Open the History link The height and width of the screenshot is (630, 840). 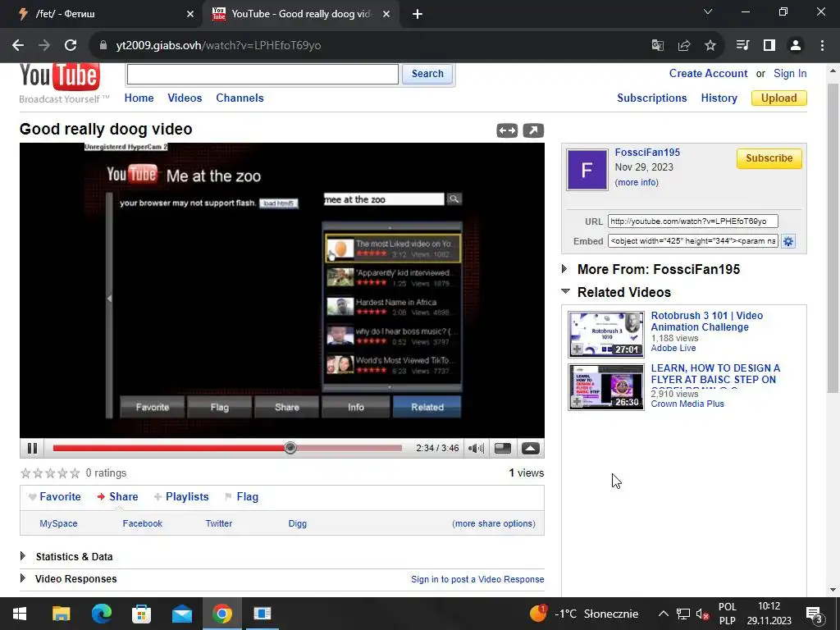tap(719, 98)
